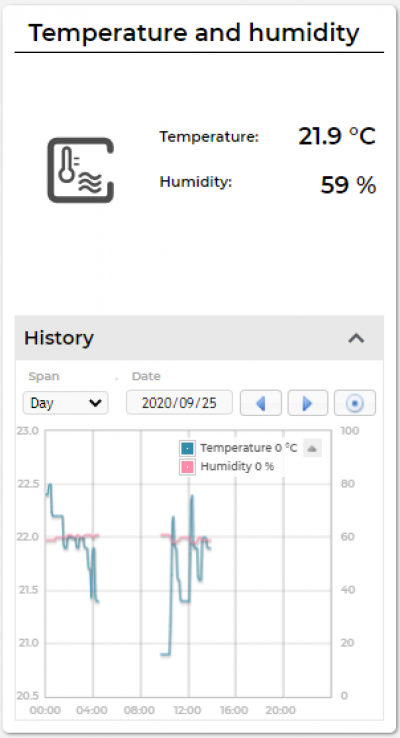The height and width of the screenshot is (738, 400).
Task: Click the 59 % humidity reading
Action: pyautogui.click(x=348, y=184)
